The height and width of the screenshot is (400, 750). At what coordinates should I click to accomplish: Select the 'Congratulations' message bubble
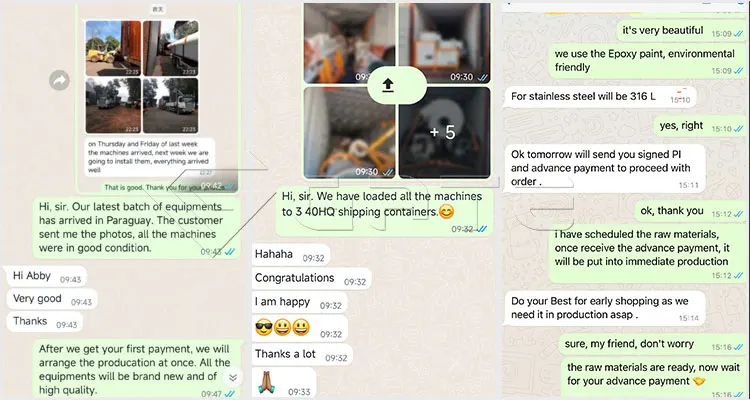(311, 278)
